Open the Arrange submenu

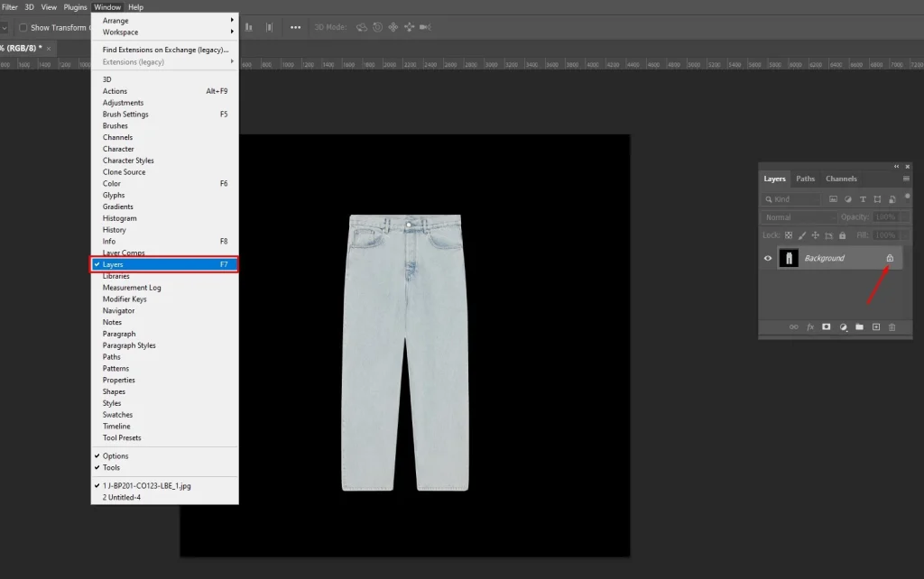point(116,20)
